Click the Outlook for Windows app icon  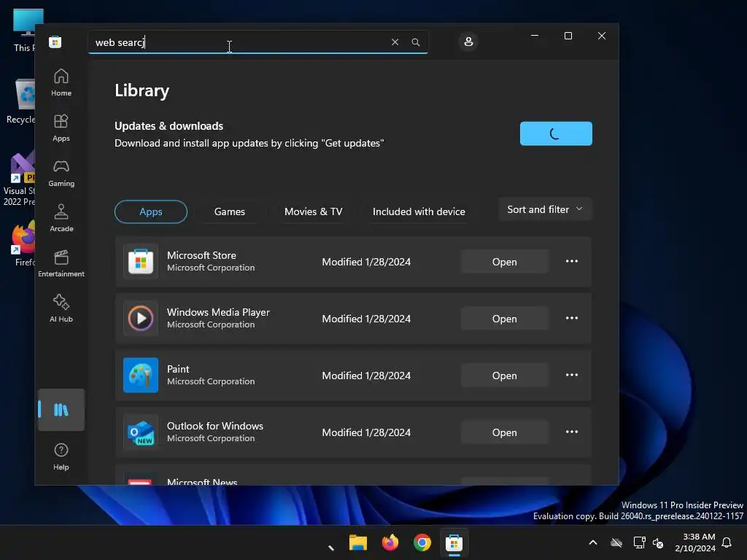141,432
